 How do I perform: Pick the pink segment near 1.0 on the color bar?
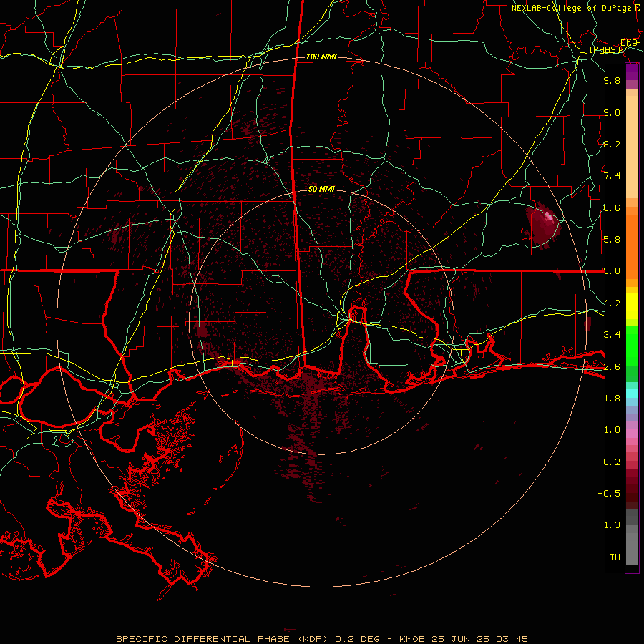click(x=632, y=434)
